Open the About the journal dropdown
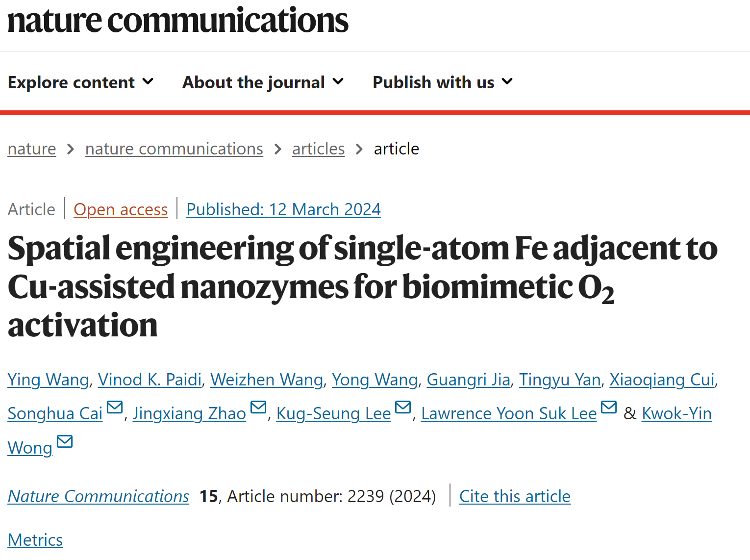Screen dimensions: 750x560 (263, 82)
